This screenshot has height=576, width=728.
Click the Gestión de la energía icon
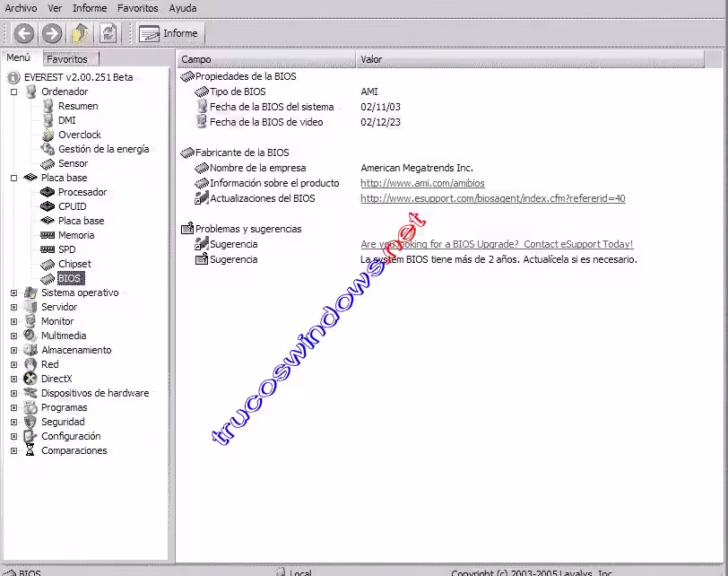tap(48, 149)
